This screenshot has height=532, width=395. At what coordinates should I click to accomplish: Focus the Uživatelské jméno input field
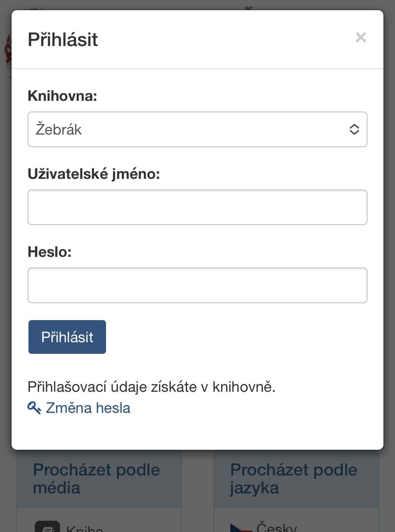(x=197, y=207)
